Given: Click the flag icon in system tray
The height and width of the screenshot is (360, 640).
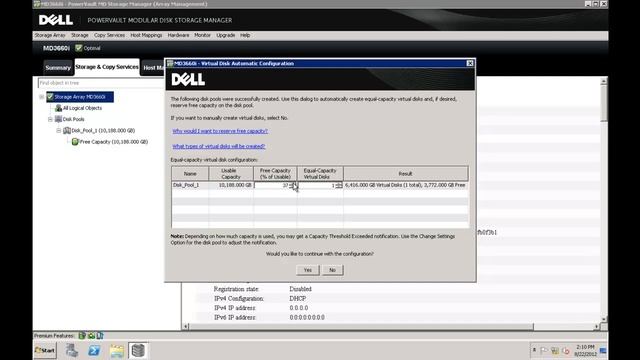Looking at the screenshot, I should [x=544, y=350].
